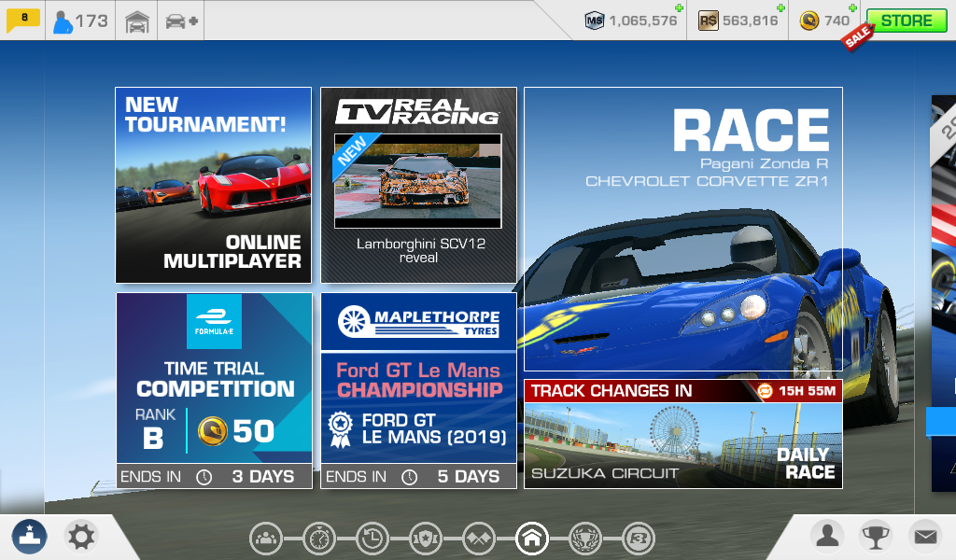Screen dimensions: 956x560
Task: Open the yellow notification chat bubble
Action: tap(22, 20)
